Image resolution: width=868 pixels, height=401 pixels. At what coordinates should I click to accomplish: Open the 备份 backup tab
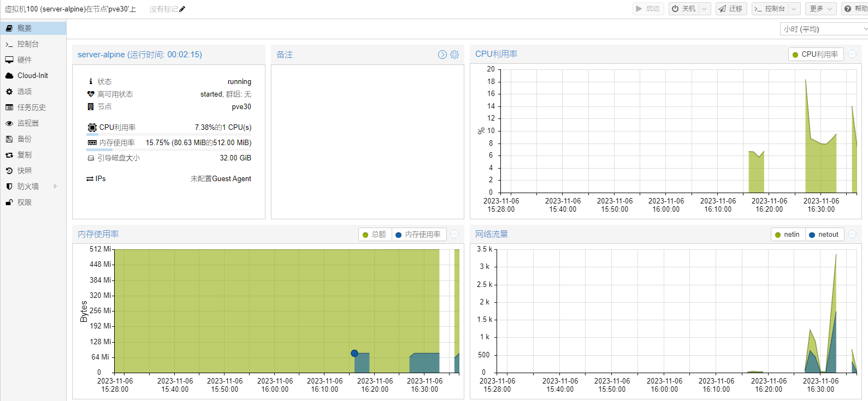pos(33,139)
